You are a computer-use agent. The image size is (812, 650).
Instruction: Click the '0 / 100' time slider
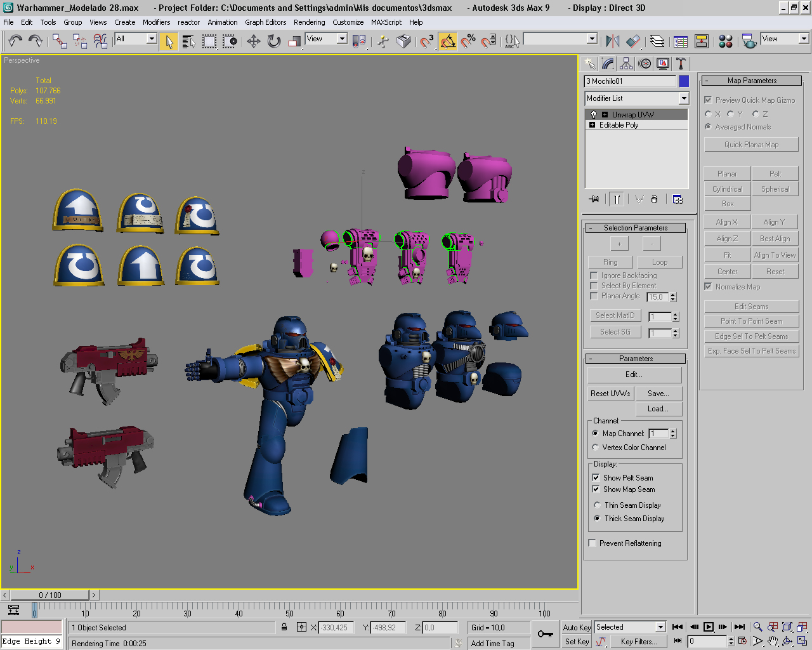pos(50,595)
